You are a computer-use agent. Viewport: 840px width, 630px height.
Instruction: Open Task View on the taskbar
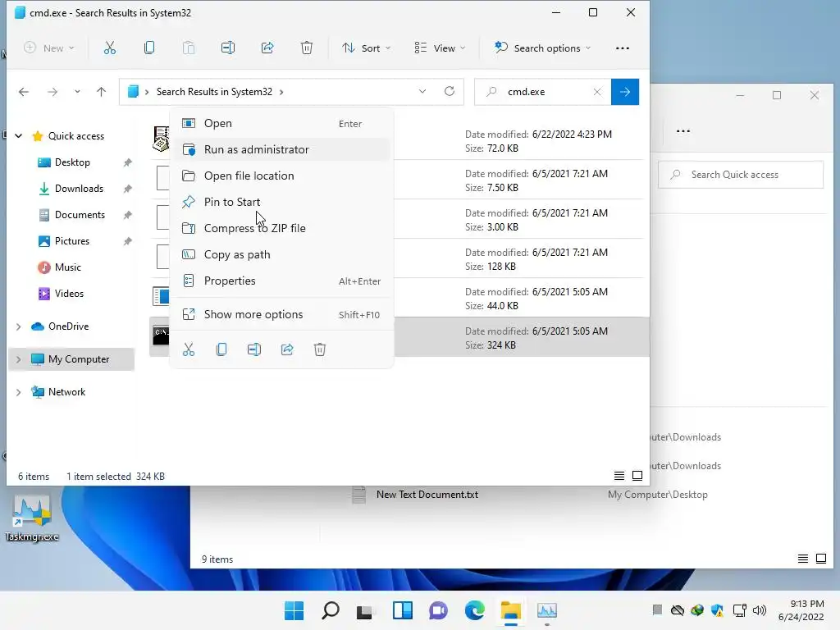366,610
